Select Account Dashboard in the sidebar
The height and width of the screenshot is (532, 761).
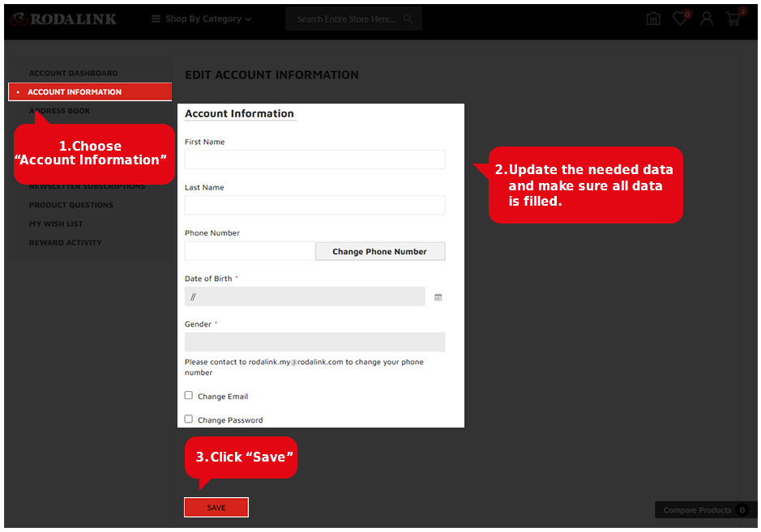[71, 73]
